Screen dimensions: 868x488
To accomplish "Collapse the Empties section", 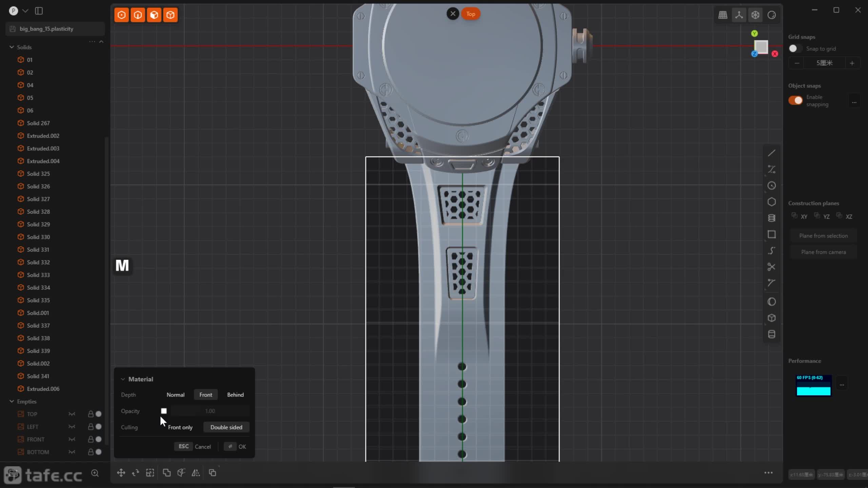I will coord(12,401).
